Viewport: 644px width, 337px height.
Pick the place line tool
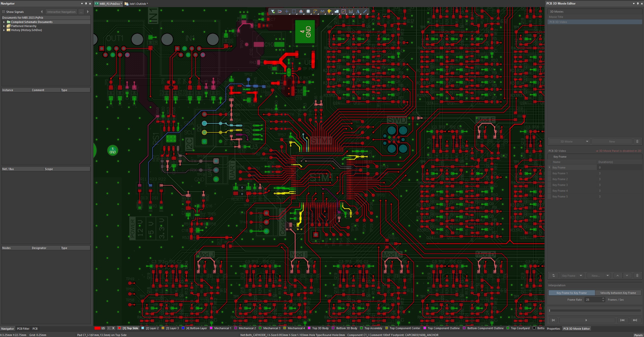tap(365, 11)
